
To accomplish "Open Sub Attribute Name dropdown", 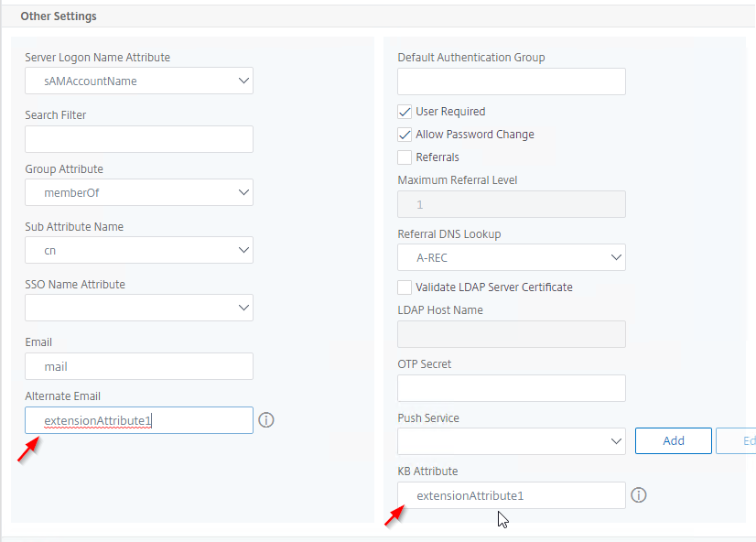I will 139,250.
